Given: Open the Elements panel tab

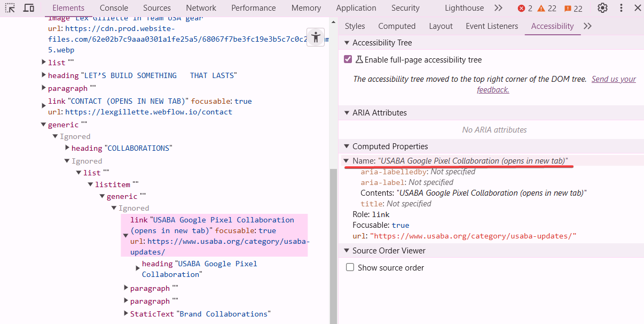Looking at the screenshot, I should [68, 8].
